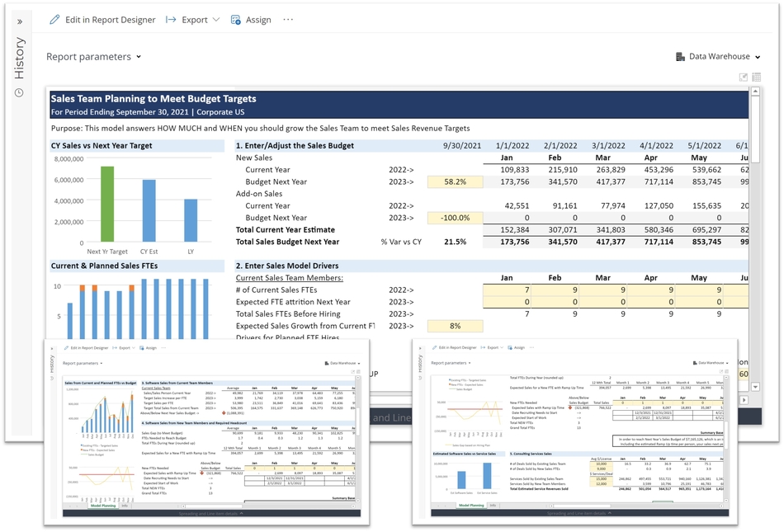Select the pencil icon beside Edit in Report Designer

click(x=56, y=18)
